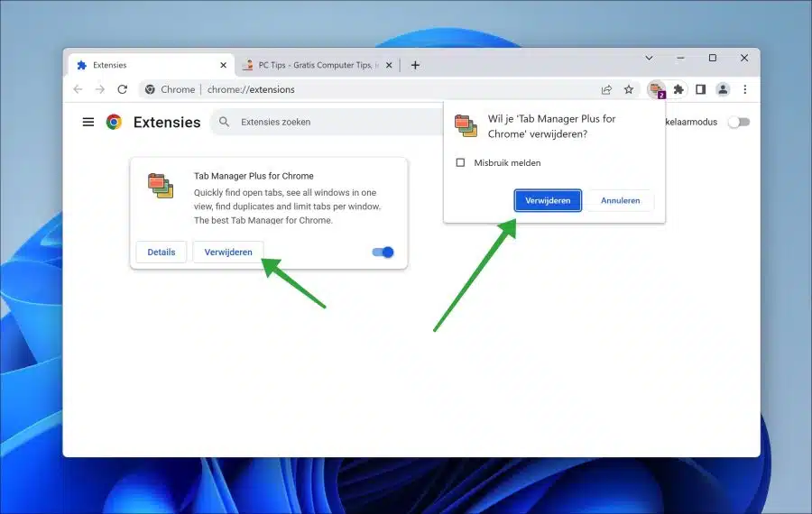
Task: Open the hamburger main menu on Extensies page
Action: (88, 122)
